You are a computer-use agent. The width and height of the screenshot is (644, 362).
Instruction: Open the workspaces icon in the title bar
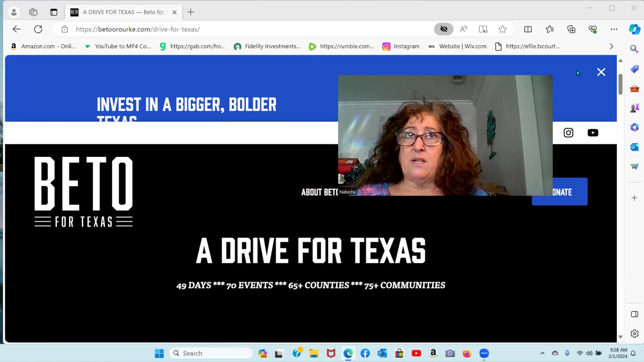point(33,12)
